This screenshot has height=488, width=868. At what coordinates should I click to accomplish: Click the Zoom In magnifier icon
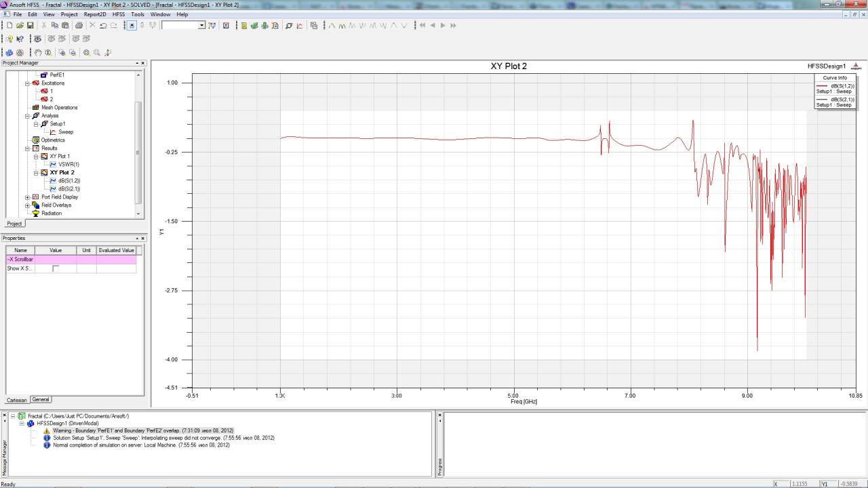86,53
